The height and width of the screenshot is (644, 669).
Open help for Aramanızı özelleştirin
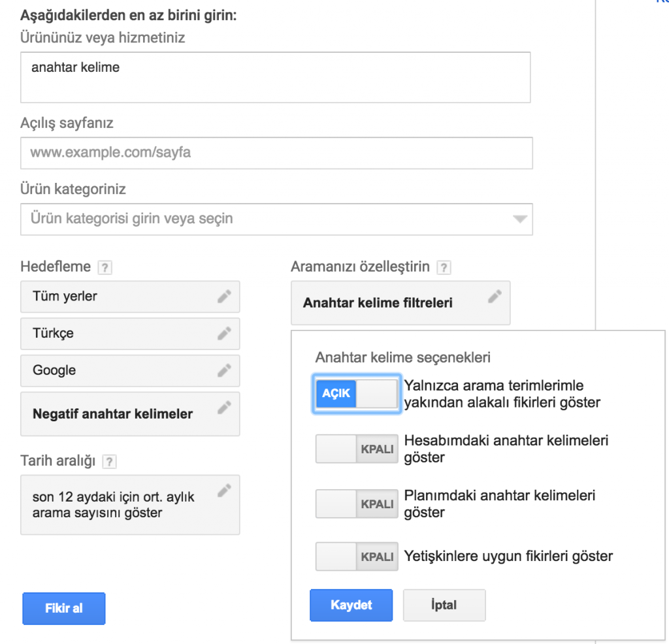[444, 266]
